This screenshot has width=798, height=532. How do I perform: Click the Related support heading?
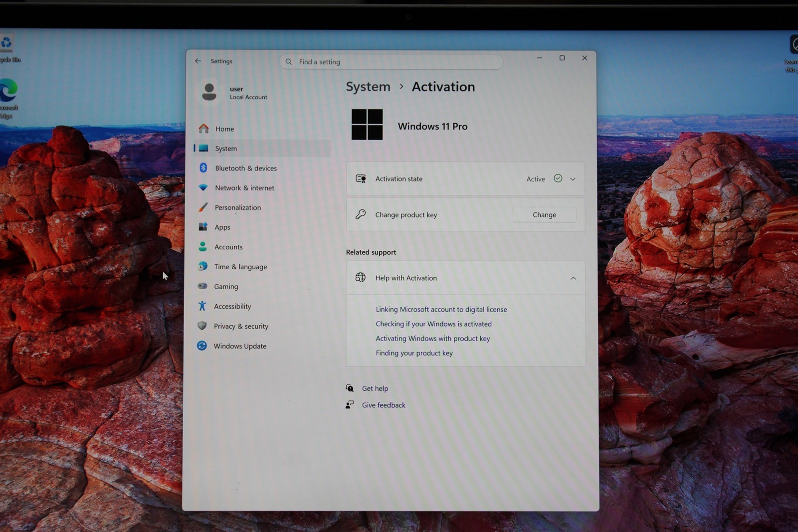(x=371, y=252)
